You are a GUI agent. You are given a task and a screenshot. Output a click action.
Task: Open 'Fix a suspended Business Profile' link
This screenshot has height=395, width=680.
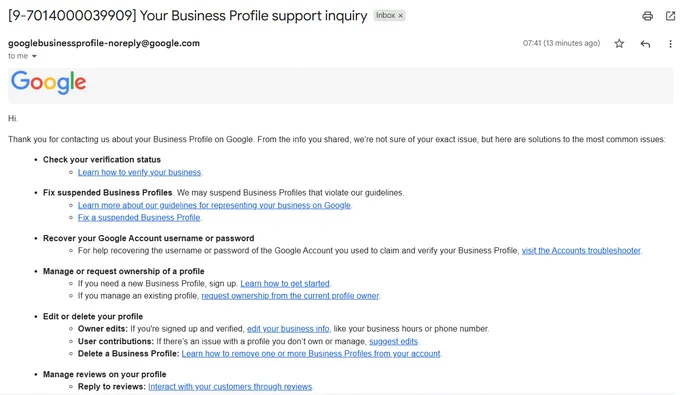click(139, 217)
